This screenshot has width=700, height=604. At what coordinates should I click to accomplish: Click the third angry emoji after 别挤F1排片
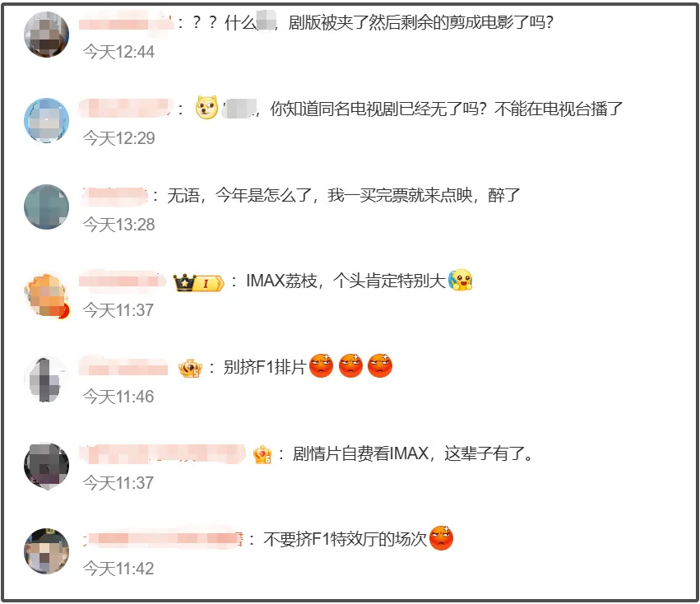pos(380,365)
